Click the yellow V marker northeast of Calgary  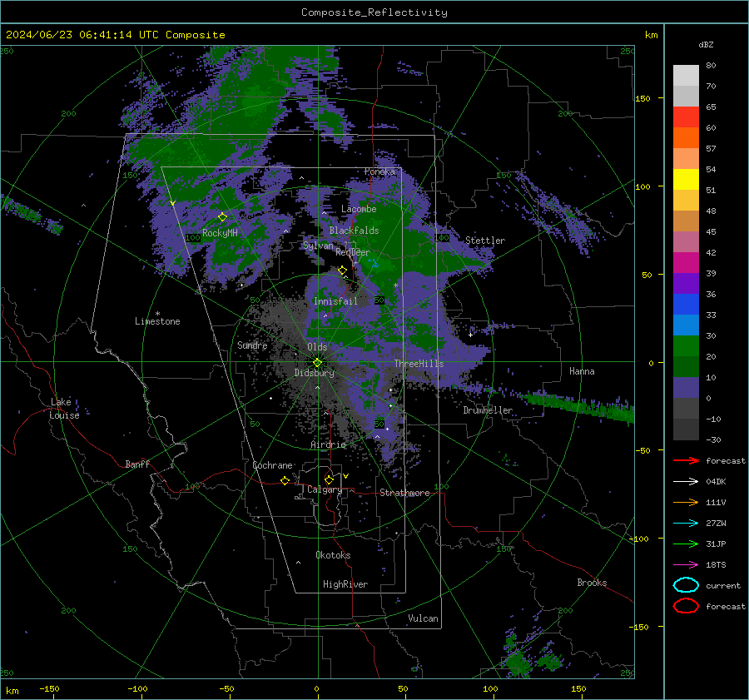tap(346, 476)
